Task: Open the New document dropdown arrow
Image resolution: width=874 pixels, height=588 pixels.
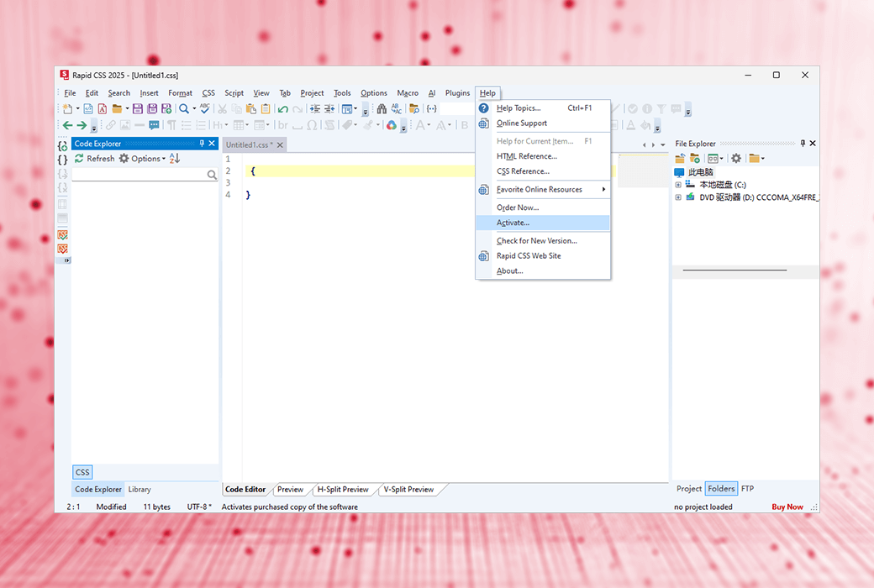Action: coord(77,108)
